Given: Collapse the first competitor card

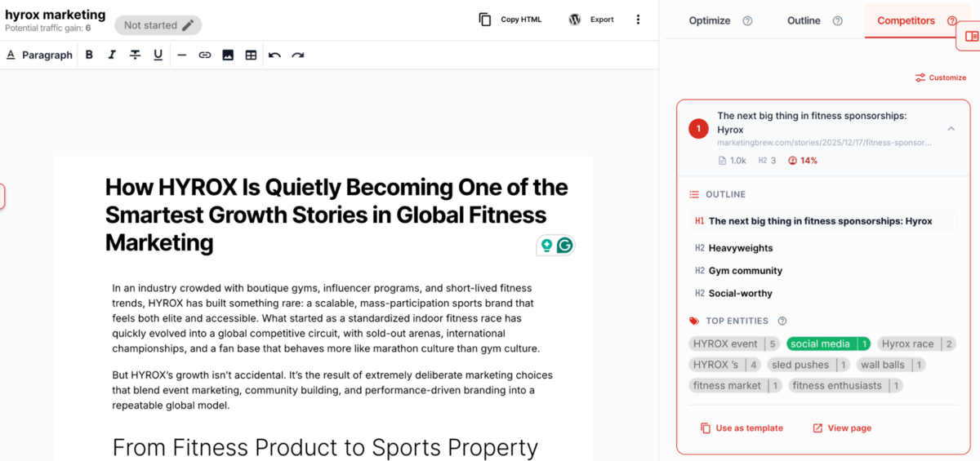Looking at the screenshot, I should [x=951, y=129].
